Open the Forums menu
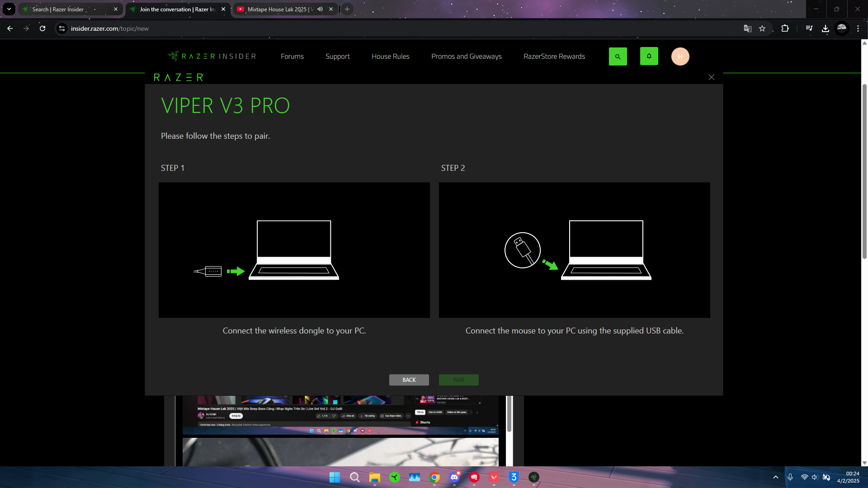The width and height of the screenshot is (868, 488). click(x=292, y=56)
